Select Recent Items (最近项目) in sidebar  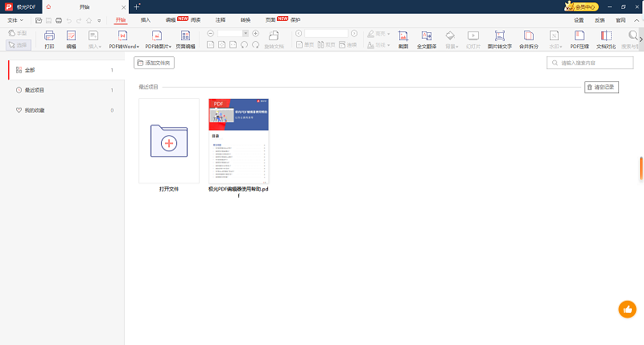pos(66,90)
